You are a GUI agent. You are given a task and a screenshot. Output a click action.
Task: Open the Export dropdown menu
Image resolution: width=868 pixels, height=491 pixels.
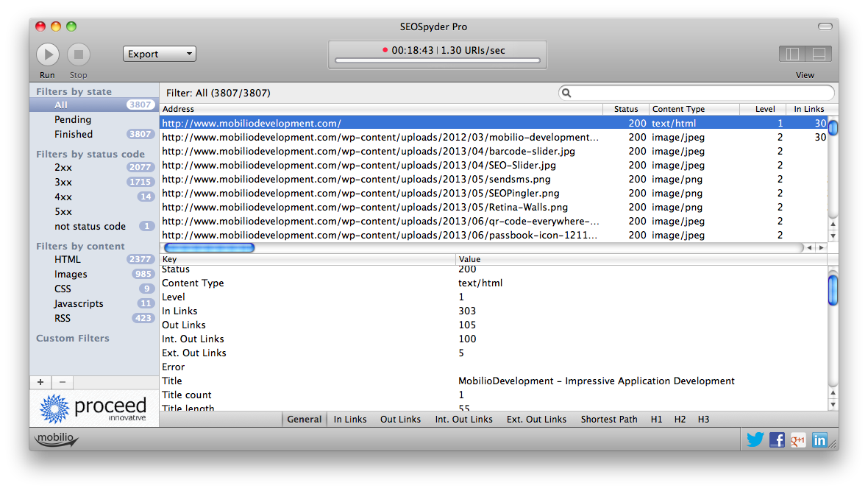160,54
